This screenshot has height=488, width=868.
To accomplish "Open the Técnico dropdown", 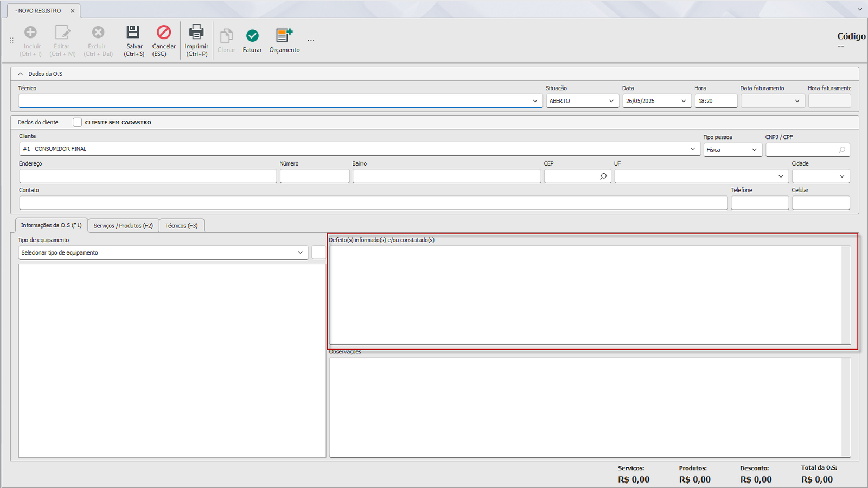I will pyautogui.click(x=535, y=101).
